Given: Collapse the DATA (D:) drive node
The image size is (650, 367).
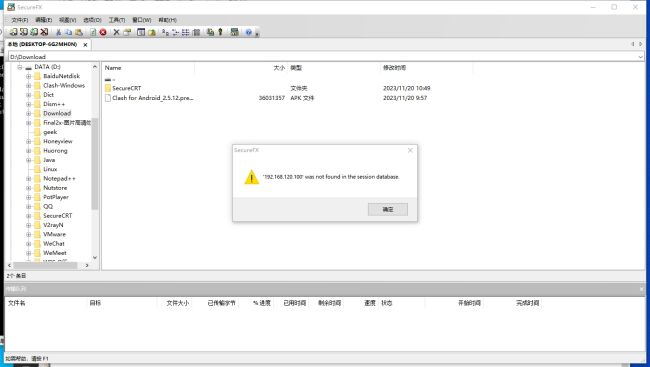Looking at the screenshot, I should (x=19, y=67).
